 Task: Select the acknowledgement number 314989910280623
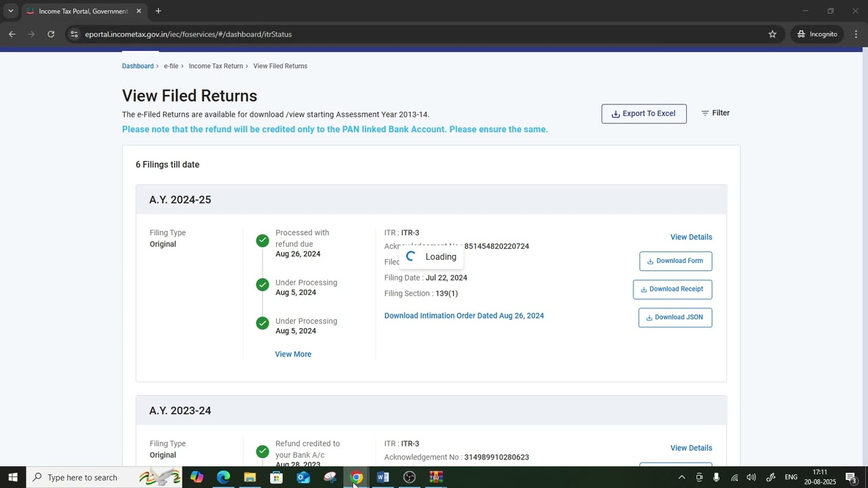496,457
